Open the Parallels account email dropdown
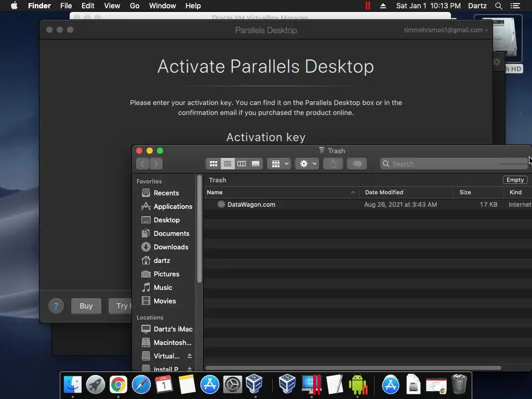The image size is (532, 399). 446,30
